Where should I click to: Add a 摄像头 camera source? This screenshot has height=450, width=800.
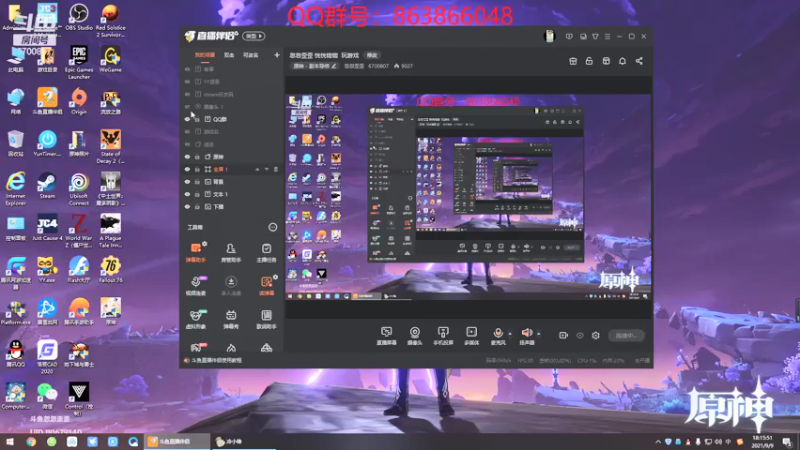coord(415,336)
